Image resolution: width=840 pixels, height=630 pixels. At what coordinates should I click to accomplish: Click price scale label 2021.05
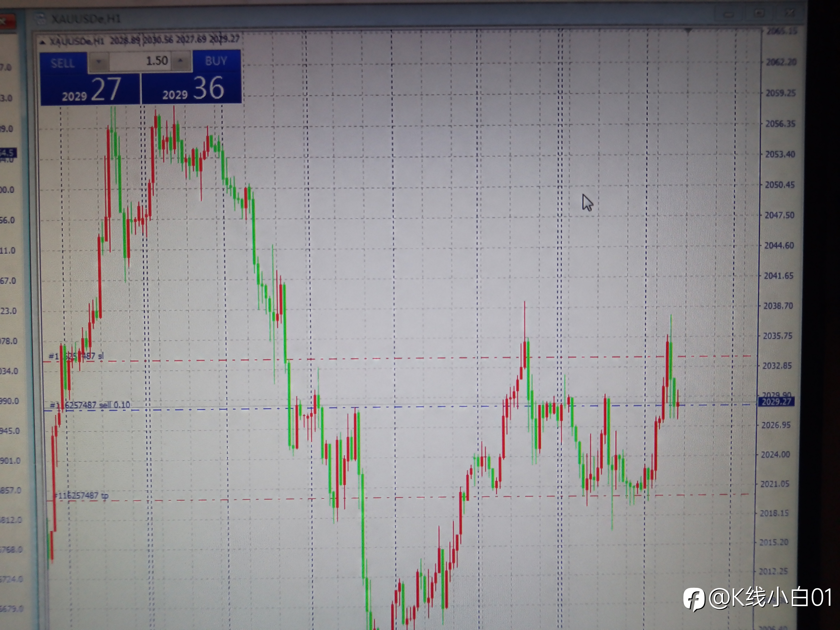click(x=774, y=484)
